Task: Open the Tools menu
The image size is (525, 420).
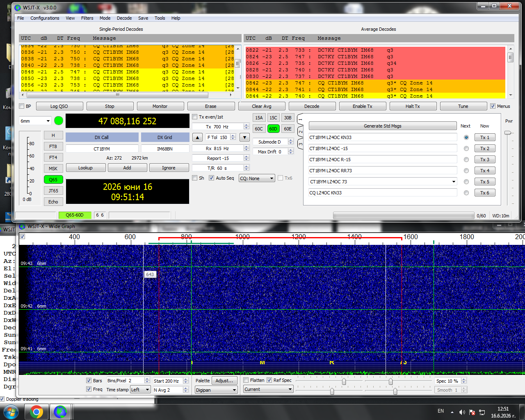Action: (160, 18)
